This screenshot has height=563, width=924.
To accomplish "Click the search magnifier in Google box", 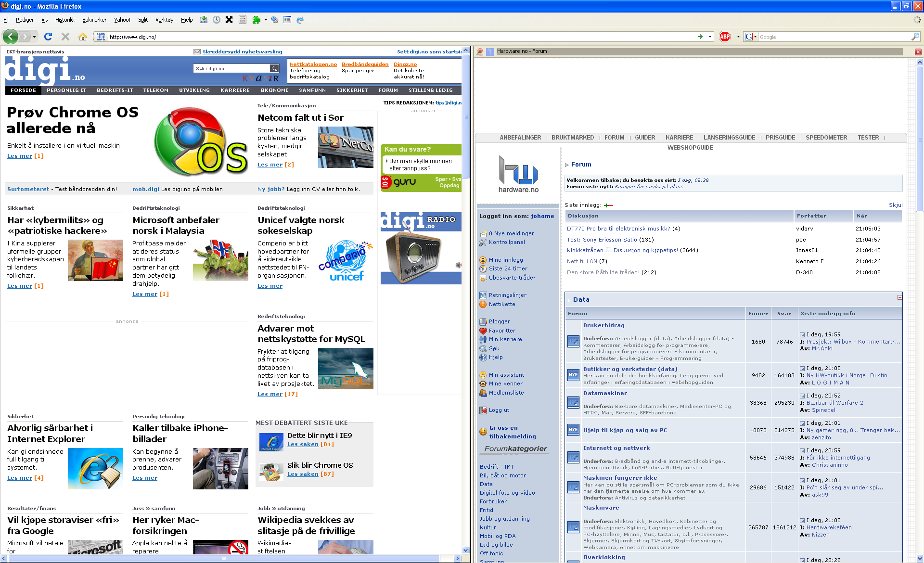I will point(915,37).
